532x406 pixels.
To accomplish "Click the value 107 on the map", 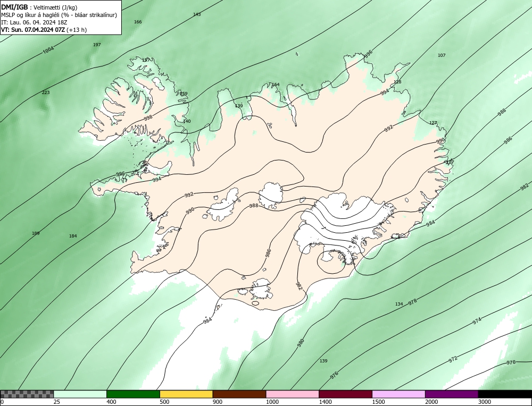I will pos(442,55).
